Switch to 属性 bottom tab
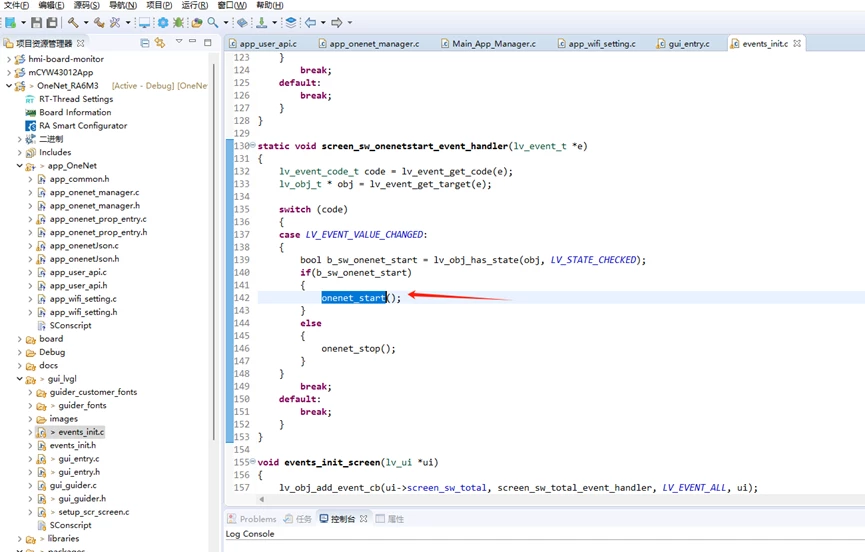865x552 pixels. click(x=390, y=519)
